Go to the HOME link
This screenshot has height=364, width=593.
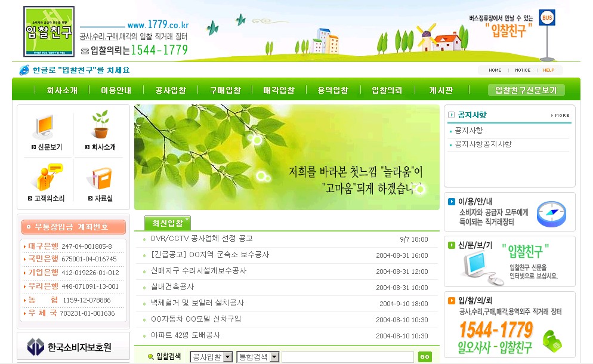[x=495, y=70]
